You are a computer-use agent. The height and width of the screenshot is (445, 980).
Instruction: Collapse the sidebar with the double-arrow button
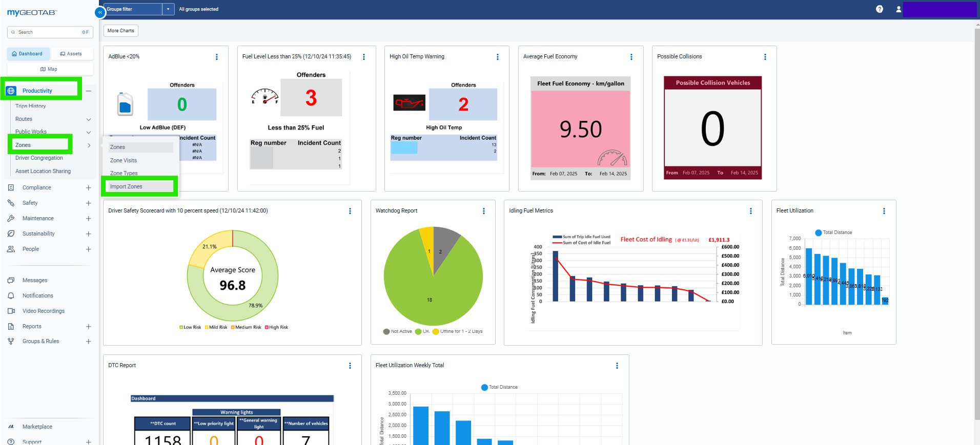click(100, 12)
